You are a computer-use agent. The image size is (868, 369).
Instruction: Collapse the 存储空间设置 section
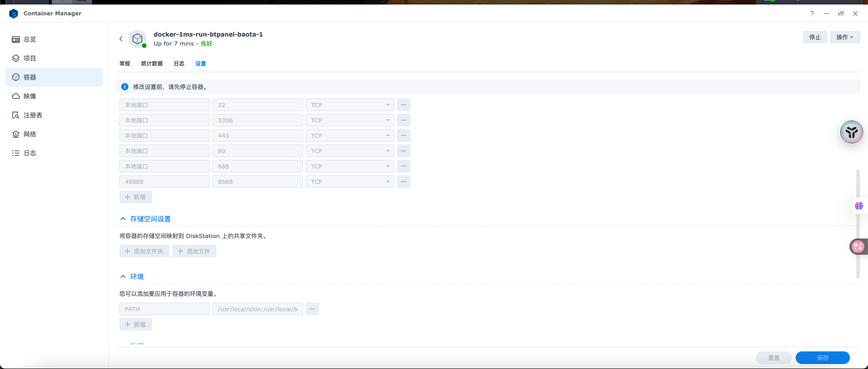(123, 219)
